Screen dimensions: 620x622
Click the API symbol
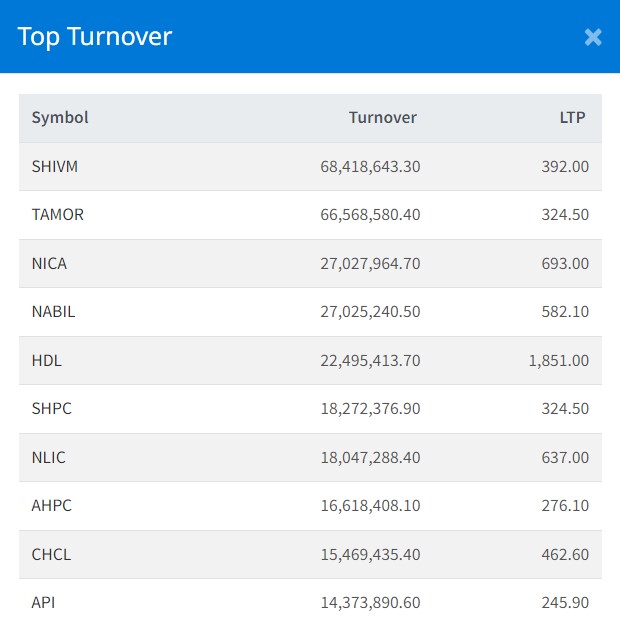point(44,603)
